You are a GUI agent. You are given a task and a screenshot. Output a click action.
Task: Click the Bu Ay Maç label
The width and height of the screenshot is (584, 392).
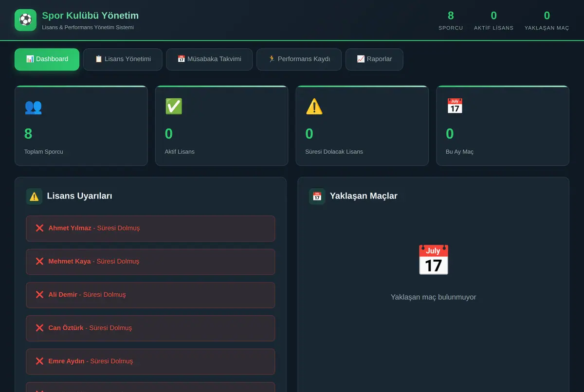tap(459, 152)
